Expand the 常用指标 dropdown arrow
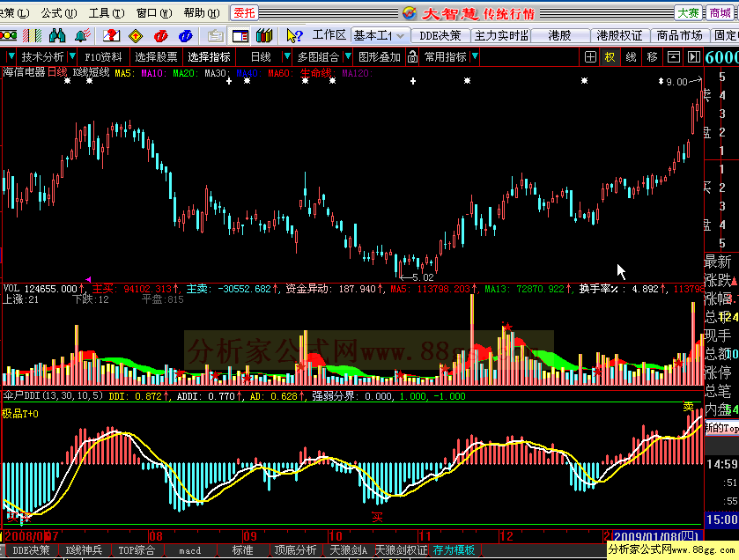Image resolution: width=739 pixels, height=560 pixels. (x=475, y=56)
